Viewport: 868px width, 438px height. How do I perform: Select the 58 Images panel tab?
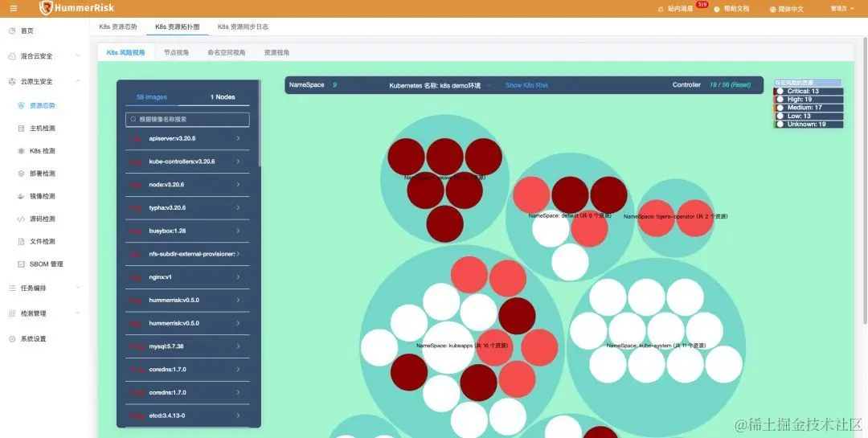click(x=152, y=97)
